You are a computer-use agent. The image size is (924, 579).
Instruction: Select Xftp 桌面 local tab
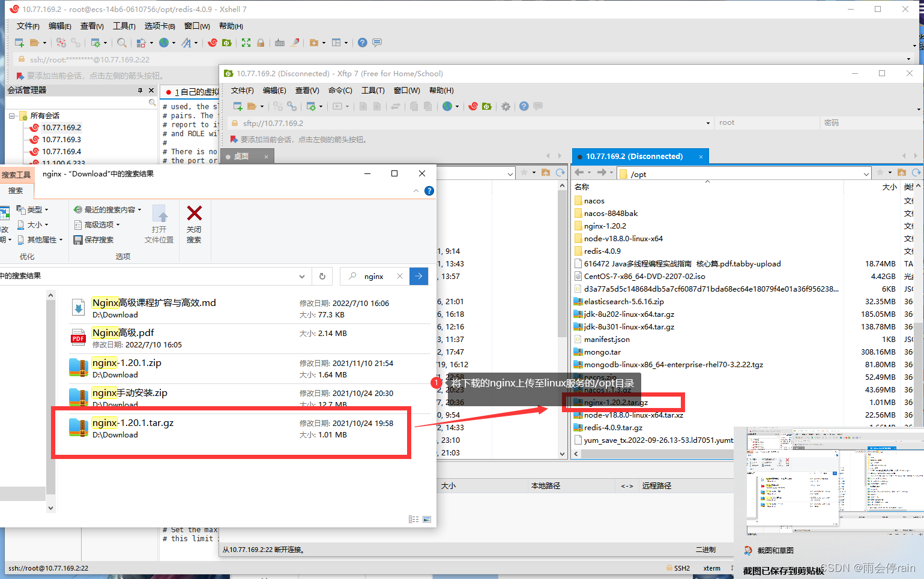pos(247,157)
